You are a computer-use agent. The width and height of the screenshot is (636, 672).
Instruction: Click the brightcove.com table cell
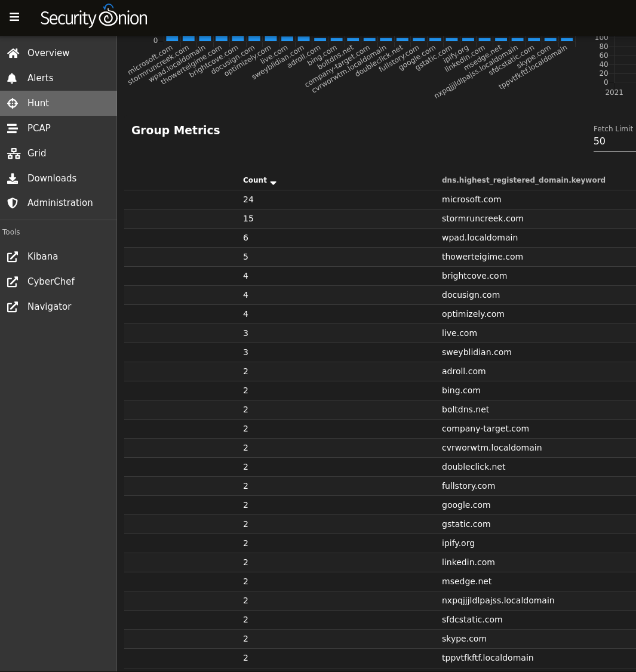pos(474,276)
